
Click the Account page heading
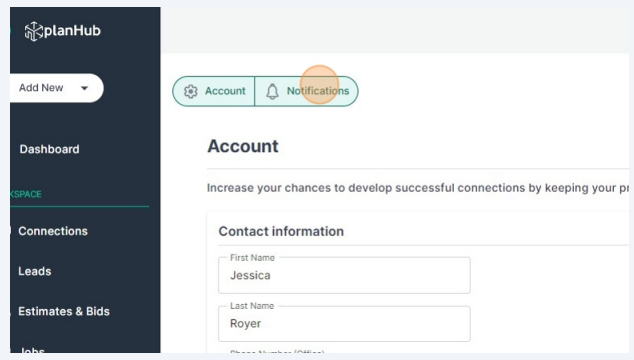point(243,146)
